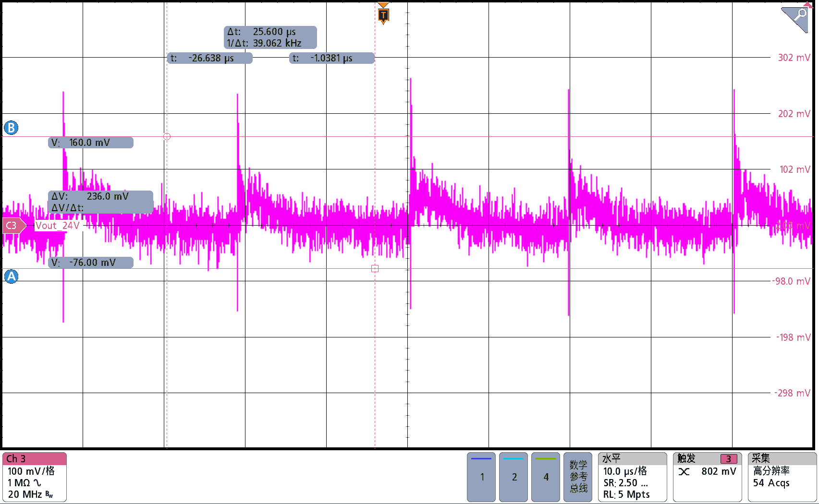Select the trigger position T marker
The height and width of the screenshot is (504, 819).
[x=383, y=15]
